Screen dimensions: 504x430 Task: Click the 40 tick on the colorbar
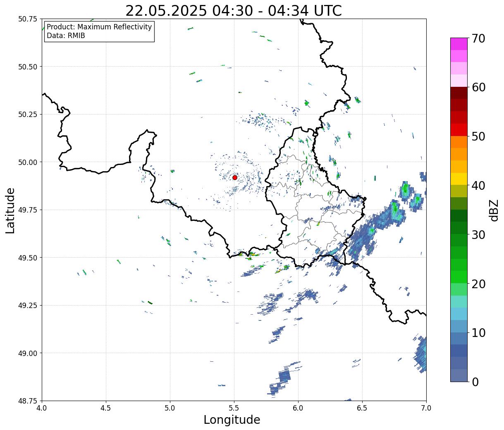click(x=478, y=185)
